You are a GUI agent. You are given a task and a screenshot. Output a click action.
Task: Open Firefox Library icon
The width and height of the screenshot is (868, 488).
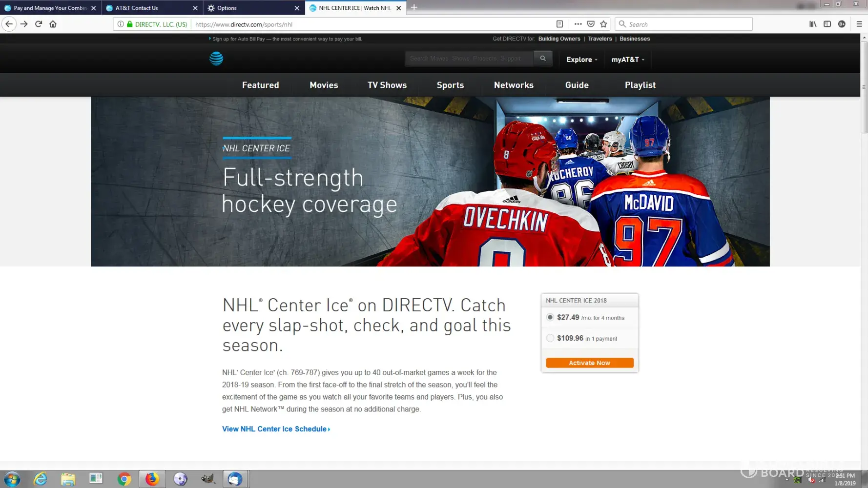[x=813, y=24]
